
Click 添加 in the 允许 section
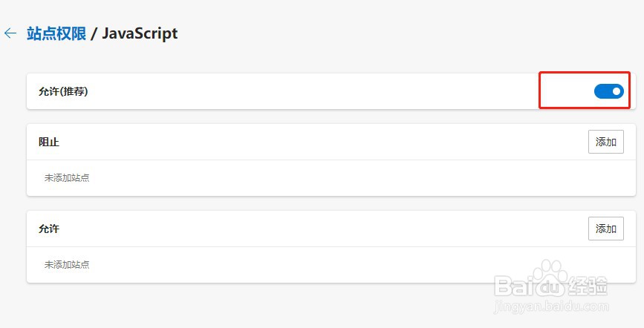coord(606,229)
